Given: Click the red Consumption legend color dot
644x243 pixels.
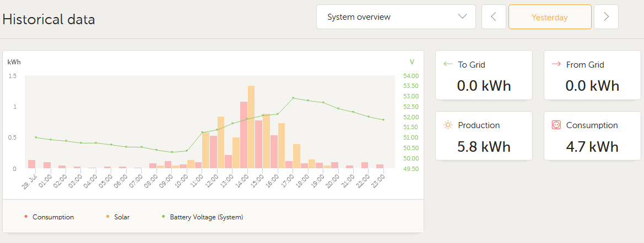Looking at the screenshot, I should click(x=26, y=217).
